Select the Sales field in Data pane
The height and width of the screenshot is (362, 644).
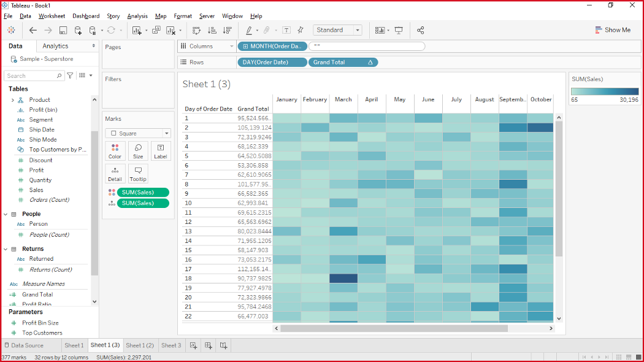(36, 190)
